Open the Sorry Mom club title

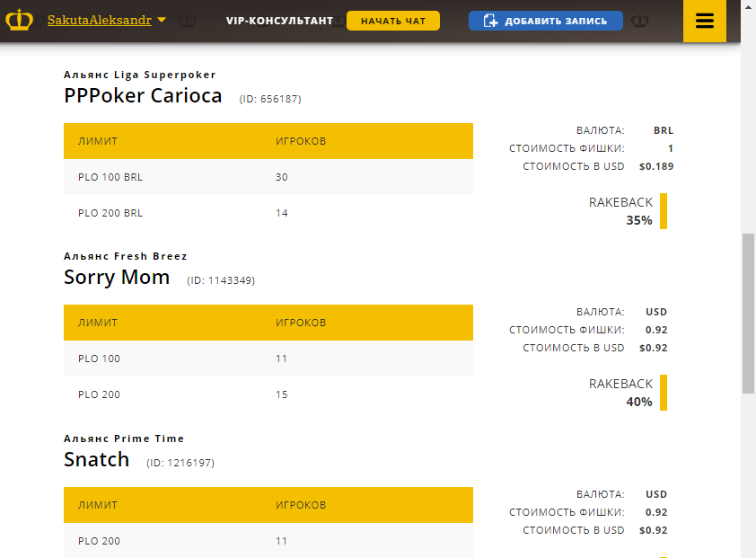[117, 277]
